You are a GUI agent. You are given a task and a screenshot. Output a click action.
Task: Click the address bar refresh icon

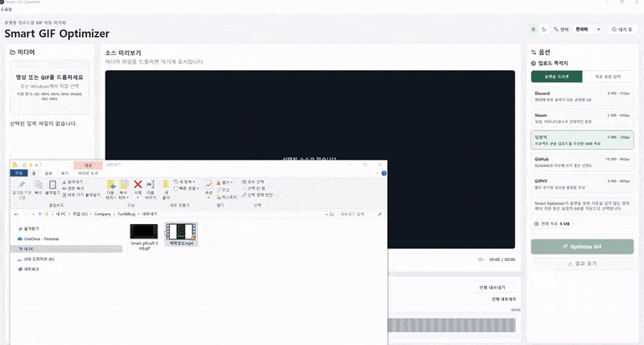pyautogui.click(x=332, y=214)
